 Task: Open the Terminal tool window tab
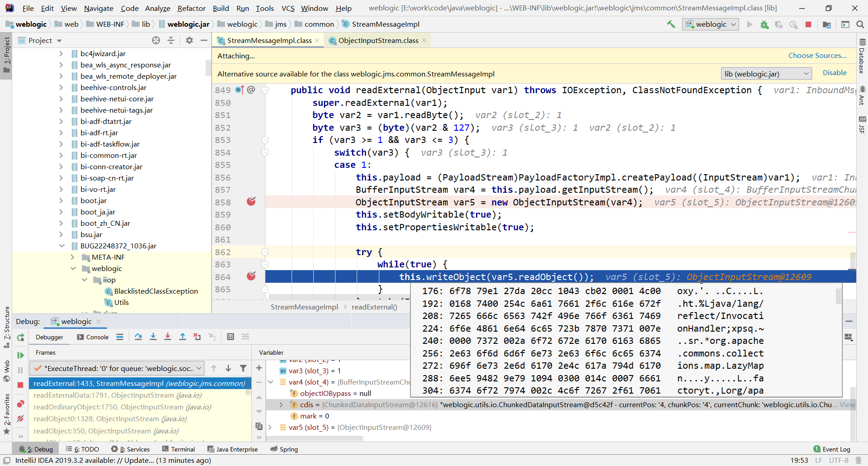click(179, 449)
